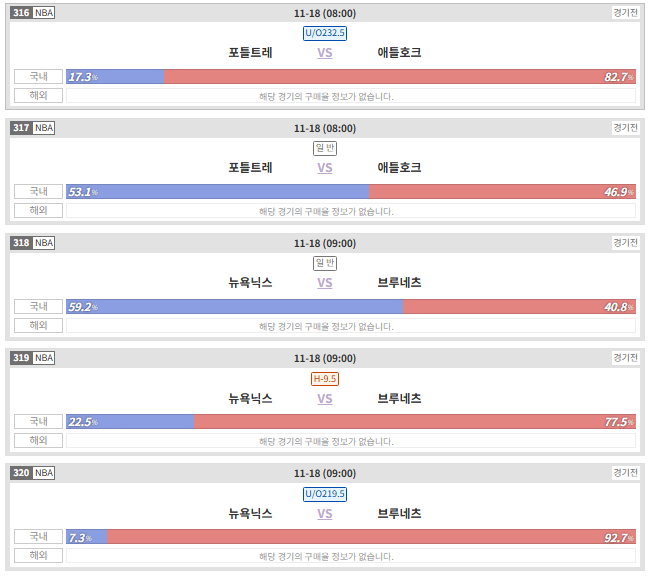Viewport: 652px width, 577px height.
Task: Select the 해외 tab for match 318
Action: (x=39, y=325)
